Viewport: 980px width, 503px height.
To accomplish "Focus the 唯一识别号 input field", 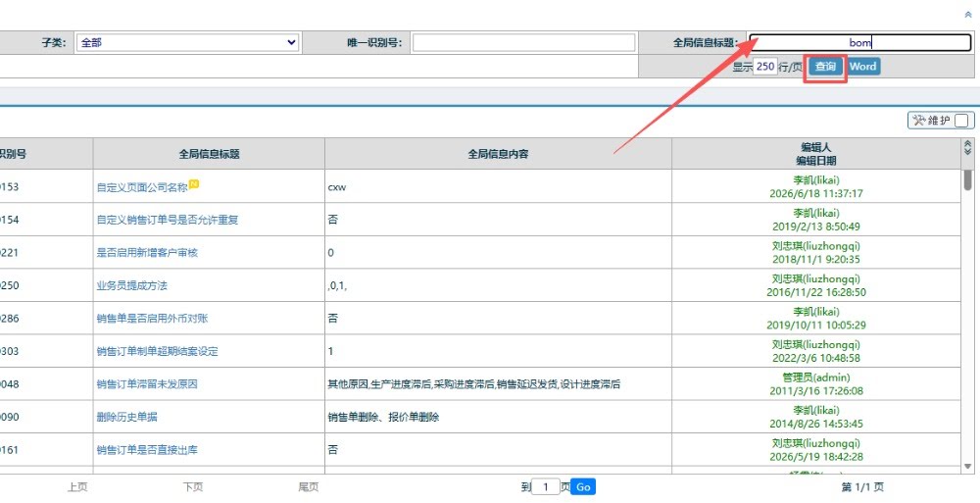I will pos(523,42).
